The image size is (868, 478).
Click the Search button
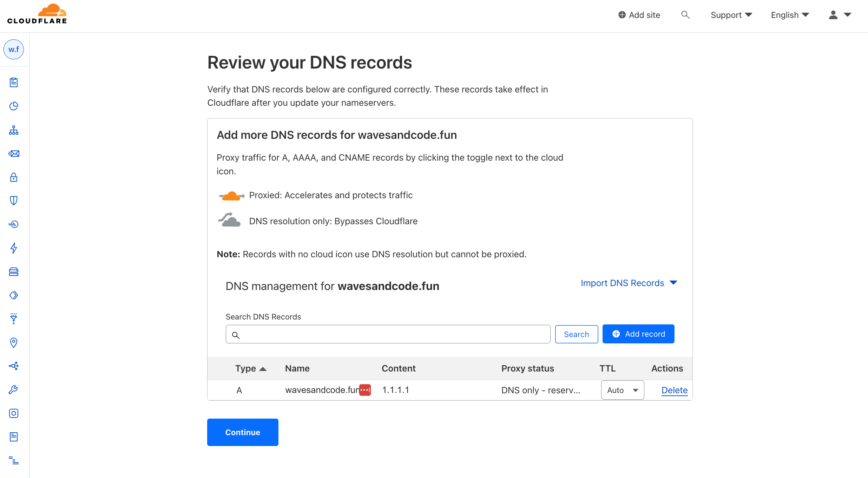point(577,334)
